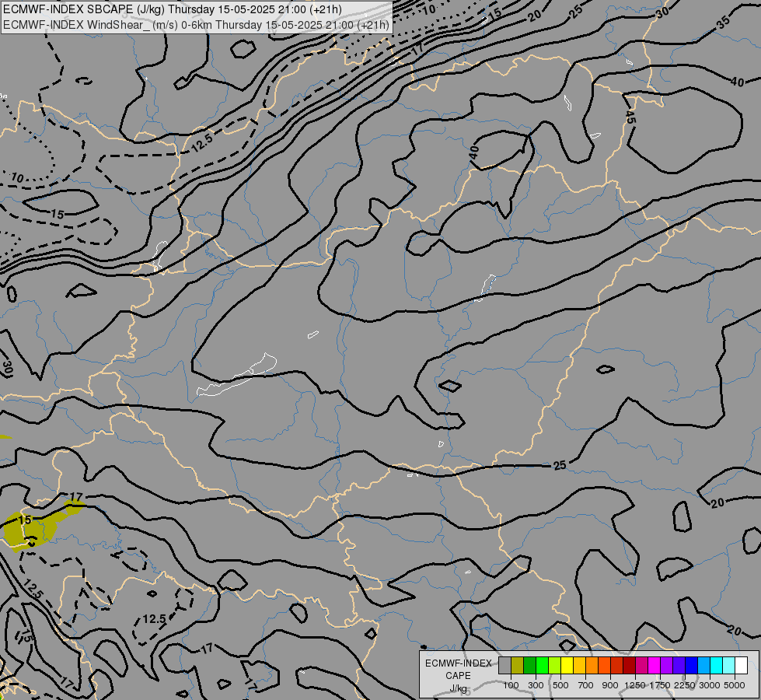
Task: Click the 2250 legend tick label
Action: click(x=685, y=685)
